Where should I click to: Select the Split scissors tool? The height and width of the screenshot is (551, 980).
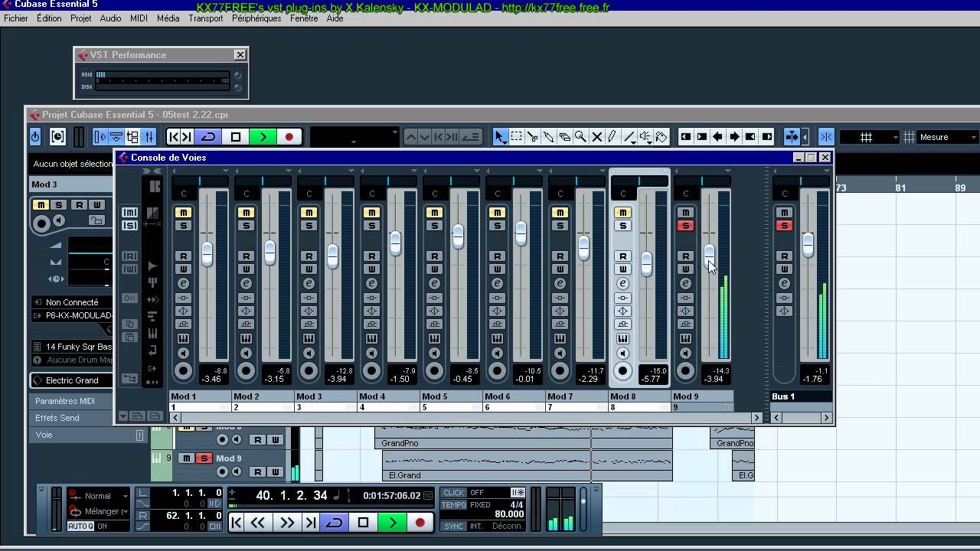coord(533,137)
